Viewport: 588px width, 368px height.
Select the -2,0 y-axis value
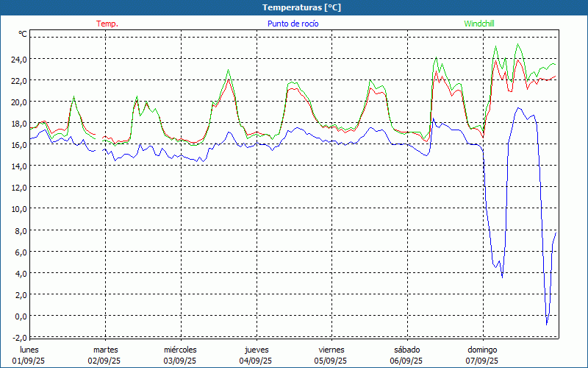(19, 337)
